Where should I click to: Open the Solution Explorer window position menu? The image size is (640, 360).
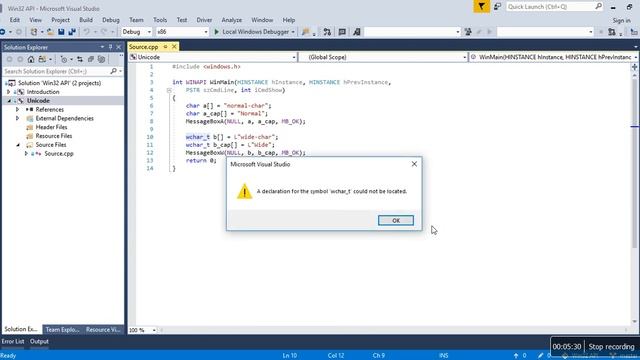tap(102, 47)
